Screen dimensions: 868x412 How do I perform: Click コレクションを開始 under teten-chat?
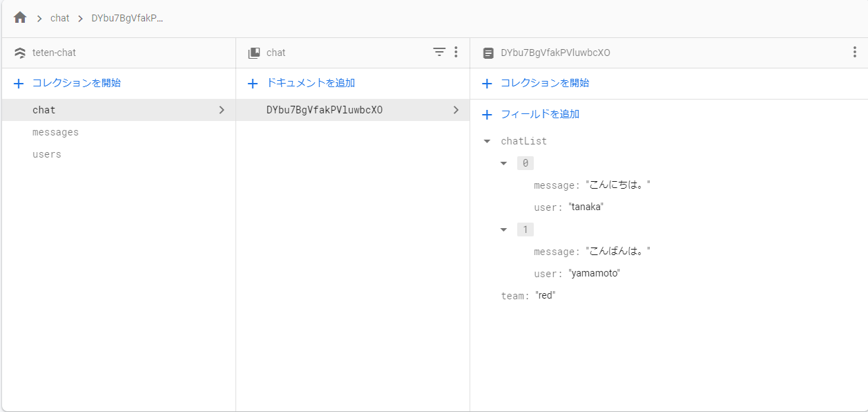pyautogui.click(x=76, y=83)
